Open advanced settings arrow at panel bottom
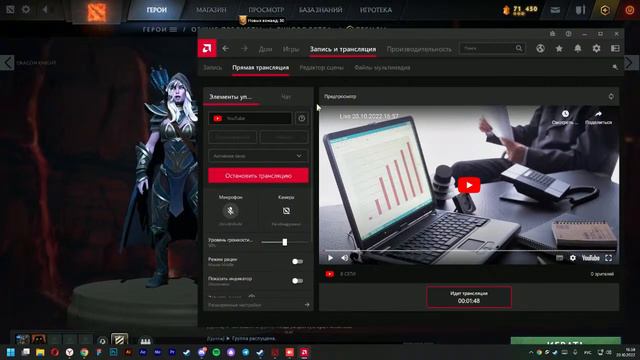 tap(307, 305)
